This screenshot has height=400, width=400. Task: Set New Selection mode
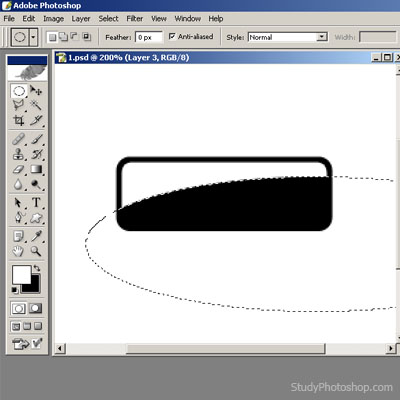tap(53, 37)
